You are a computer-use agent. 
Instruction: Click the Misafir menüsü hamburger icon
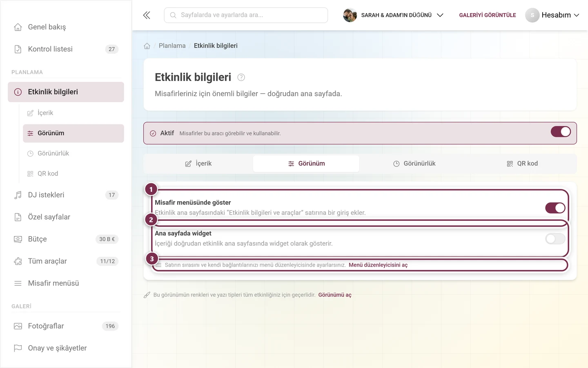coord(18,283)
